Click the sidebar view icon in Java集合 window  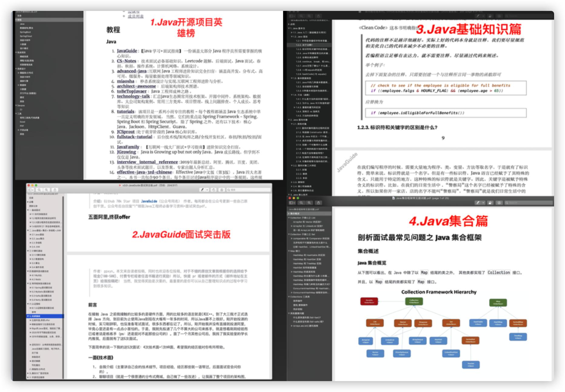pos(291,203)
